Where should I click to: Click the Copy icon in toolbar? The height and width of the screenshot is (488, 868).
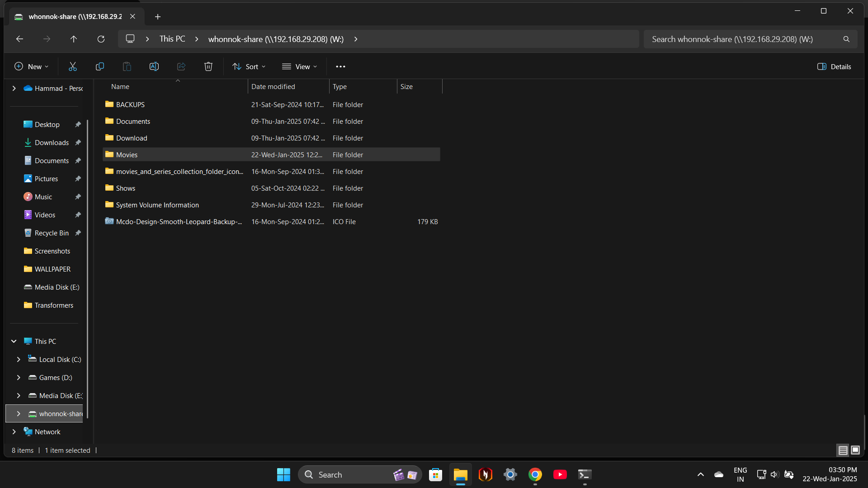click(x=99, y=66)
